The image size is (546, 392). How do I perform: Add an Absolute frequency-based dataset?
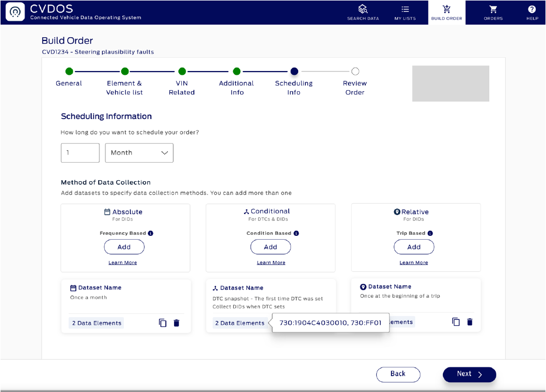pyautogui.click(x=124, y=247)
